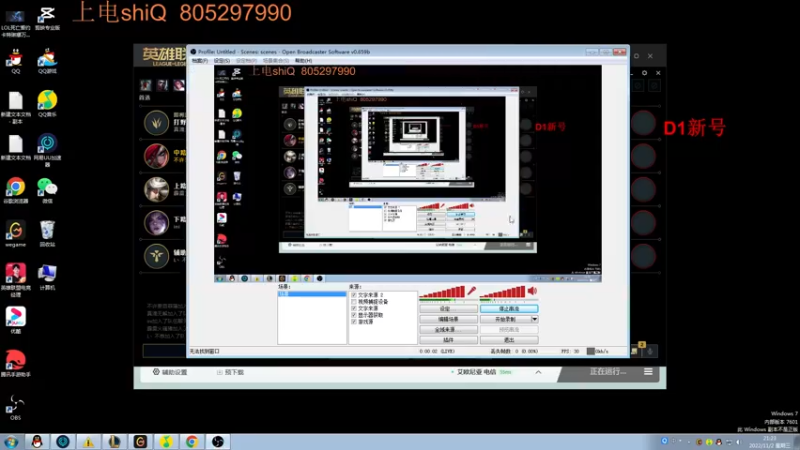Open the WeGame taskbar icon
Screen dimensions: 800x450
[x=140, y=441]
